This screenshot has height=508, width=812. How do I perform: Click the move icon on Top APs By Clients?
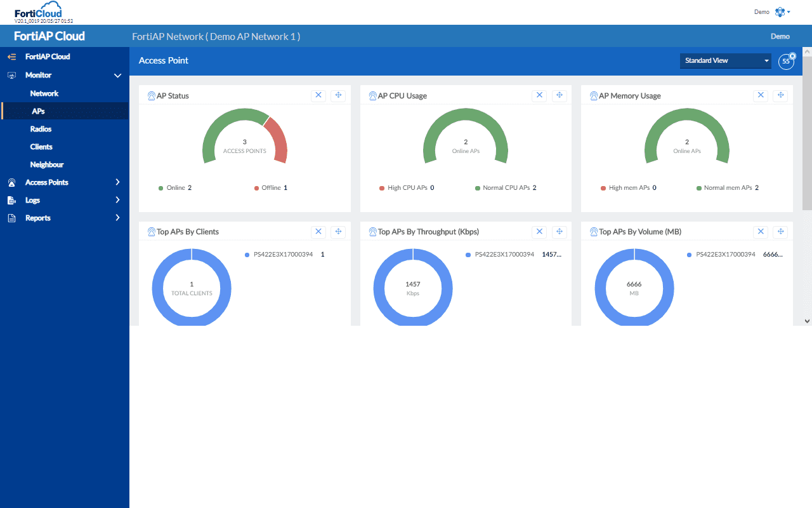coord(338,232)
